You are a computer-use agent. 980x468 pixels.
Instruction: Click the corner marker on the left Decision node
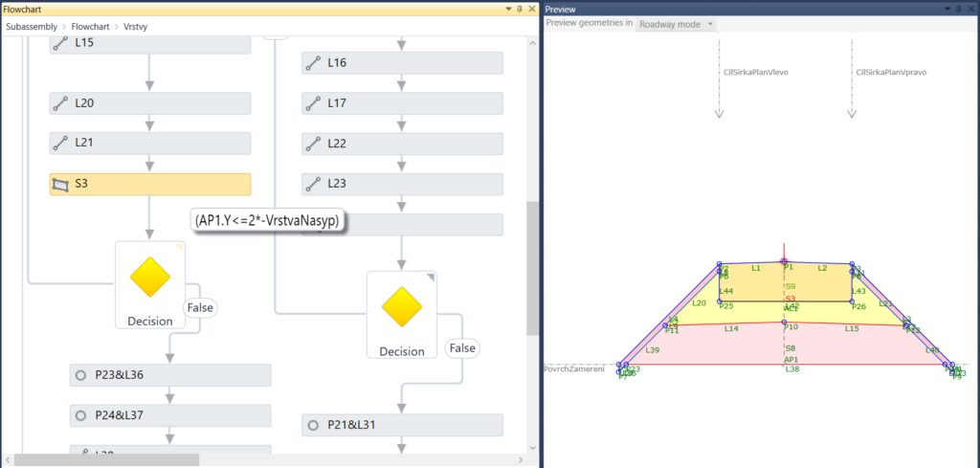[178, 248]
